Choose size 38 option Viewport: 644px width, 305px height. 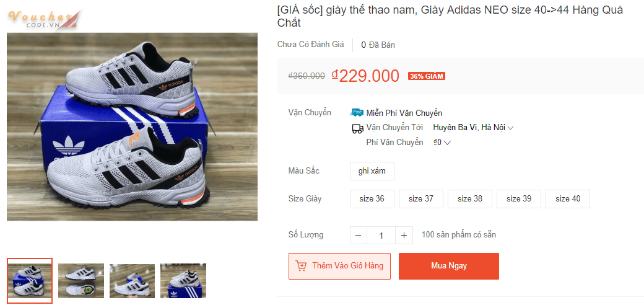469,199
